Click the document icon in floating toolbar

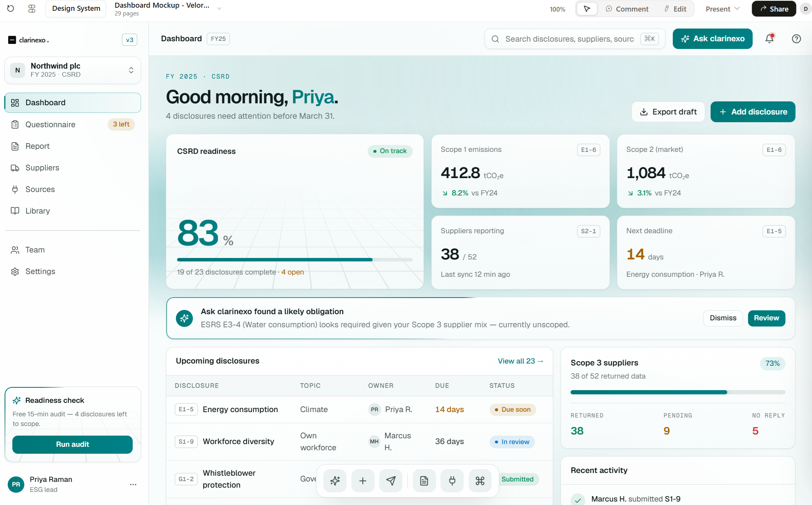(424, 481)
